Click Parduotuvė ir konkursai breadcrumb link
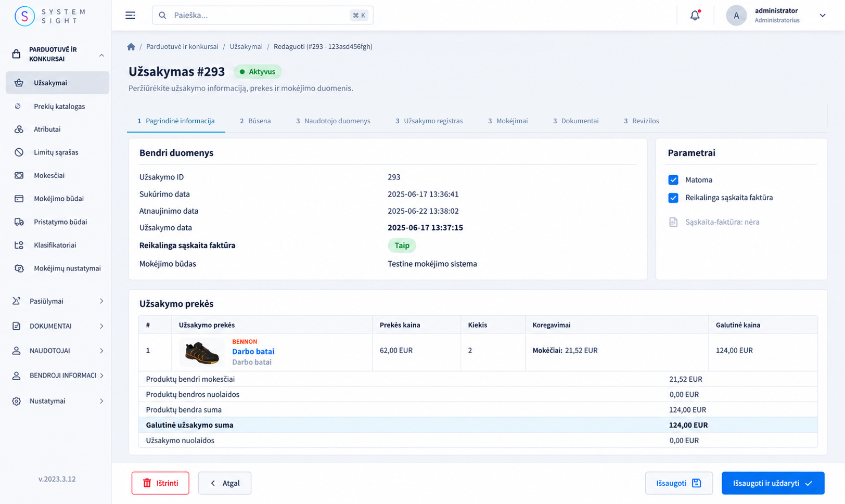This screenshot has width=845, height=504. point(182,47)
